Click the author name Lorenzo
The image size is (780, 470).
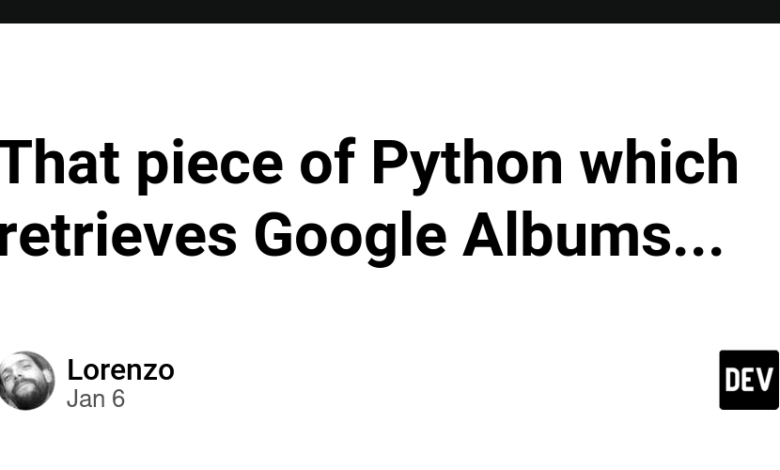tap(120, 370)
